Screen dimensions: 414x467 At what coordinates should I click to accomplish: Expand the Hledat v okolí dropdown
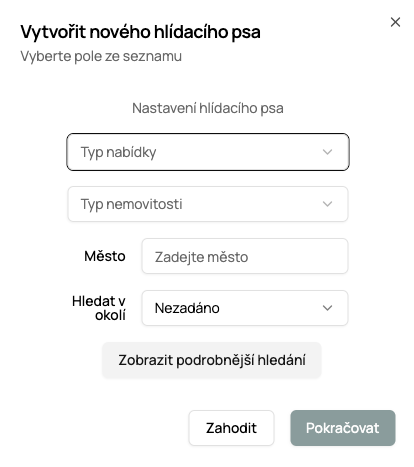pos(245,308)
